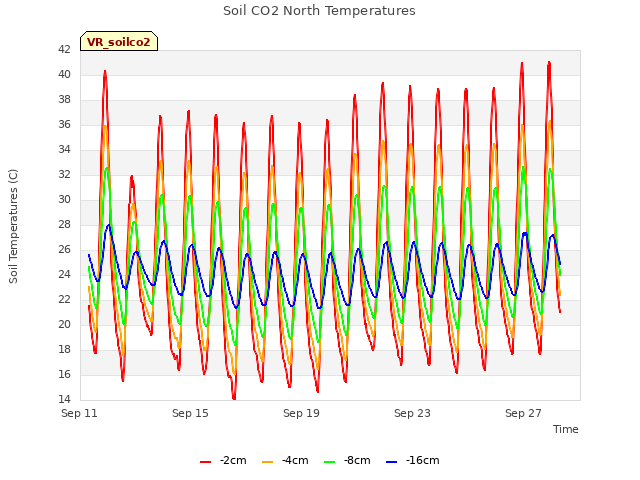Click the green -8cm legend color marker
The height and width of the screenshot is (480, 640).
click(329, 462)
